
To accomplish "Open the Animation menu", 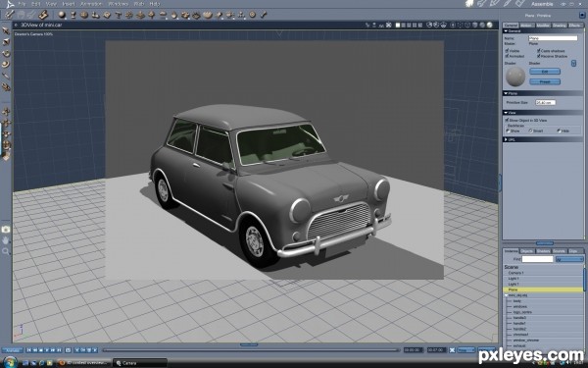I will (91, 4).
